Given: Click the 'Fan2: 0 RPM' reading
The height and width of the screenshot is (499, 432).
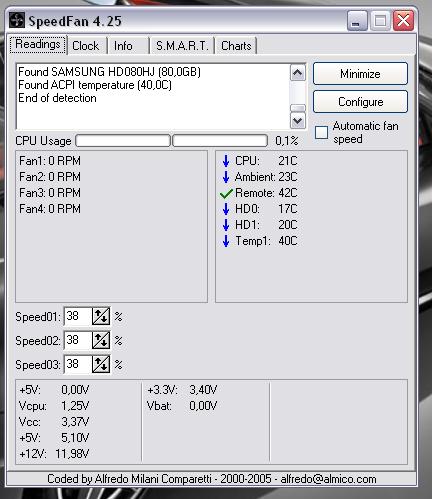Looking at the screenshot, I should click(50, 177).
